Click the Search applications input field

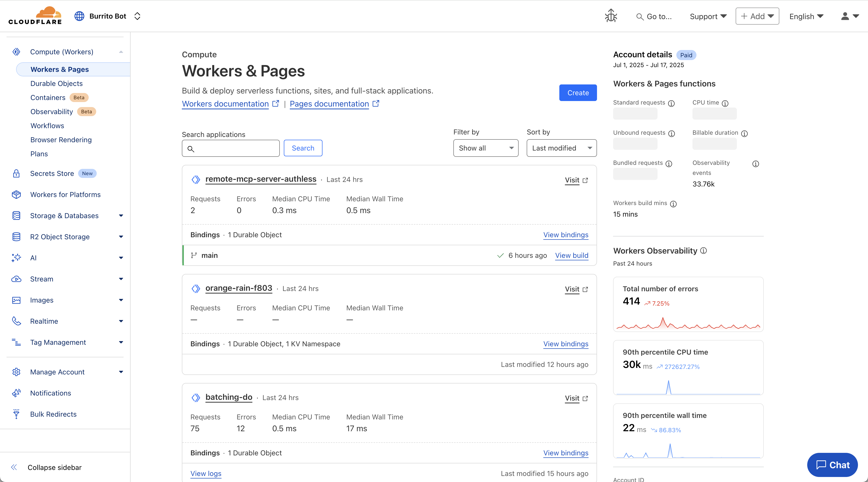[231, 148]
